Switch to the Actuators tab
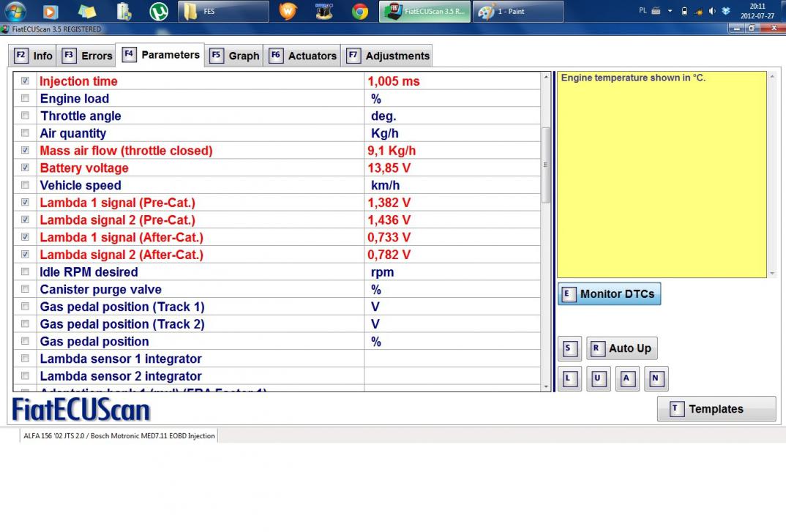This screenshot has width=786, height=532. (x=302, y=56)
